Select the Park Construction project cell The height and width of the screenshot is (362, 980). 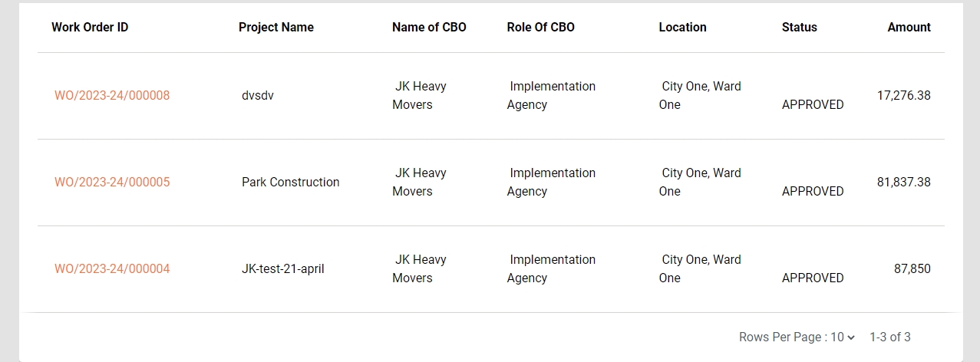coord(290,183)
